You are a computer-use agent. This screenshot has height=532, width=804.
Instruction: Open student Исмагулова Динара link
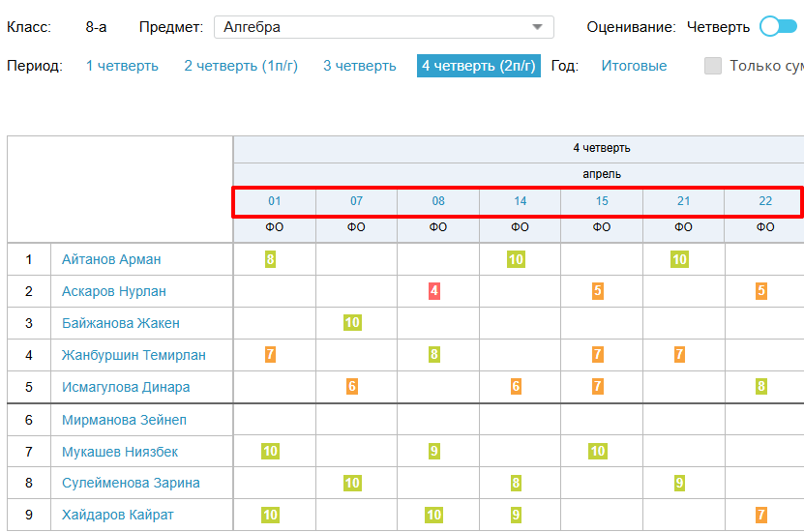pyautogui.click(x=126, y=387)
